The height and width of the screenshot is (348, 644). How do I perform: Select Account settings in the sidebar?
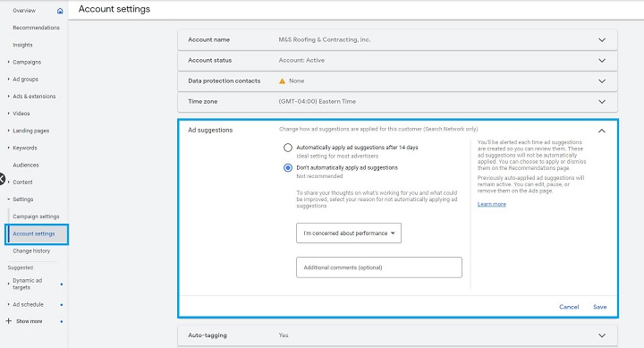coord(34,233)
